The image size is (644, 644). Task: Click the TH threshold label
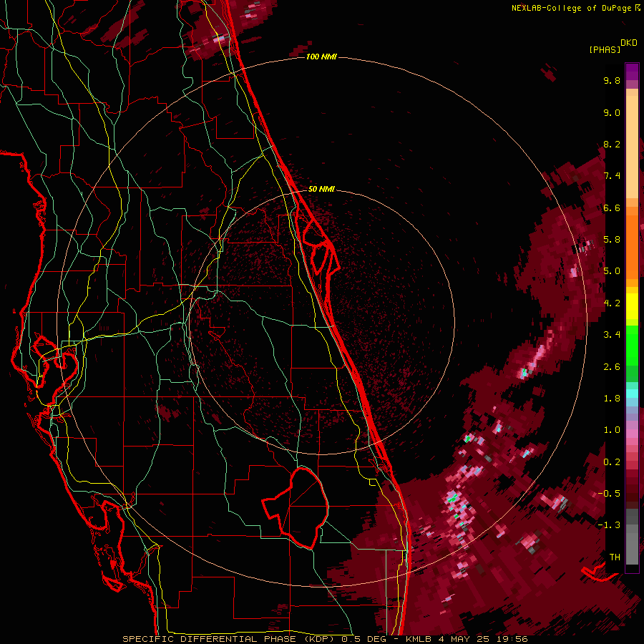click(x=615, y=557)
